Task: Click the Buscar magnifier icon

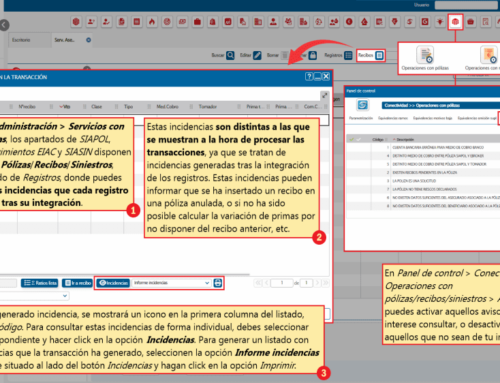Action: (x=230, y=55)
